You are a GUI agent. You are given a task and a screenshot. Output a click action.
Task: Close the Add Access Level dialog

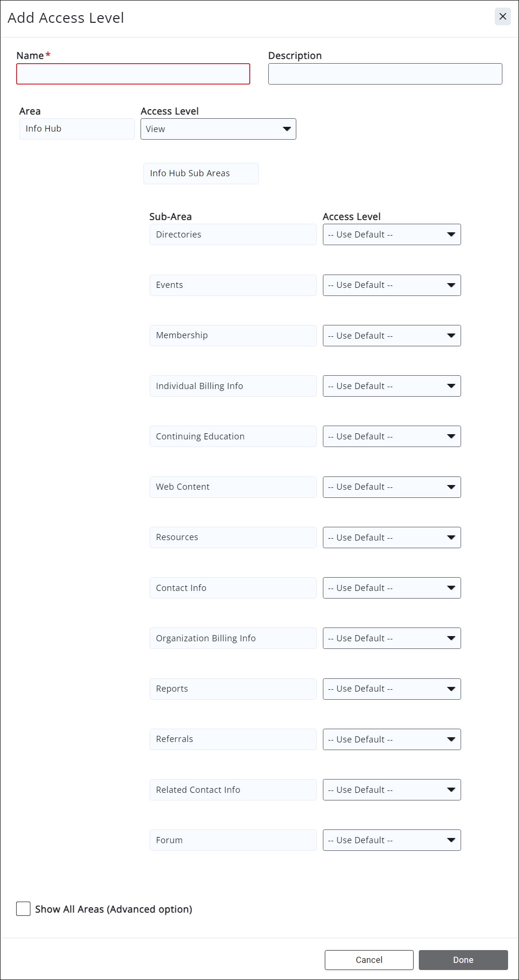503,17
